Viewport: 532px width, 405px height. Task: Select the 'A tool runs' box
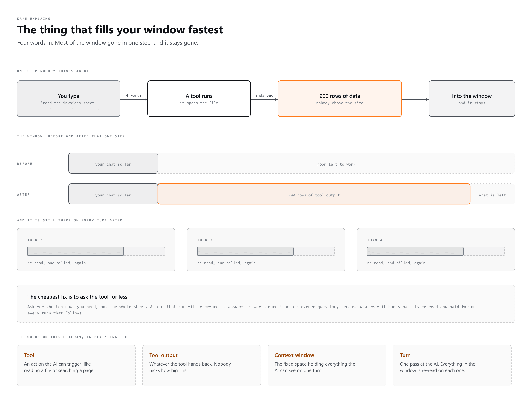tap(199, 99)
